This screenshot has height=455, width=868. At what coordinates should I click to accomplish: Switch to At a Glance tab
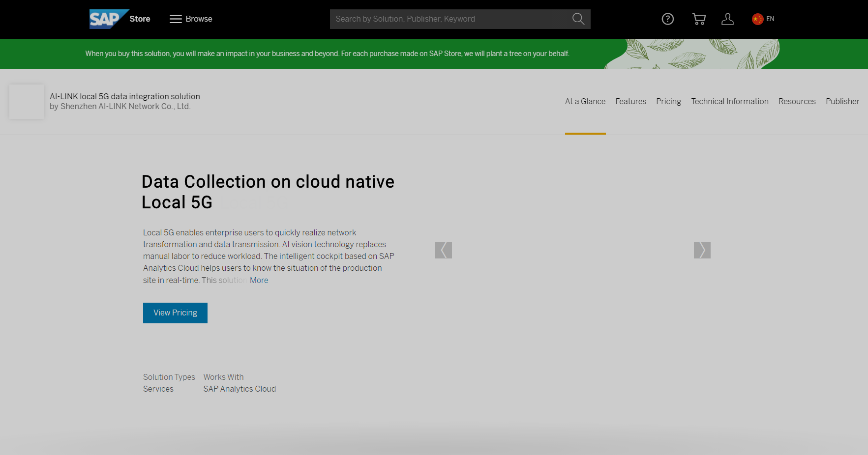tap(585, 102)
